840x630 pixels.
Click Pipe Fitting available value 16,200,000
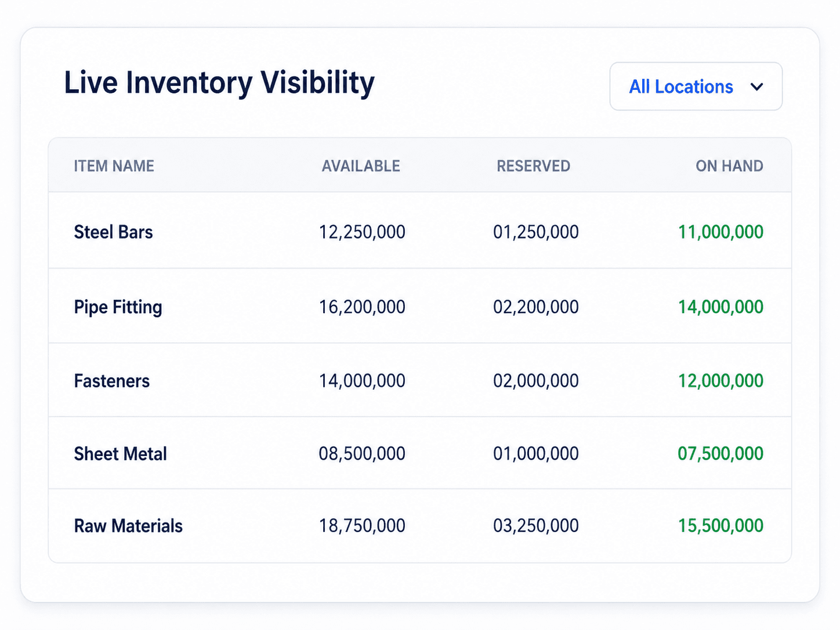pos(362,307)
